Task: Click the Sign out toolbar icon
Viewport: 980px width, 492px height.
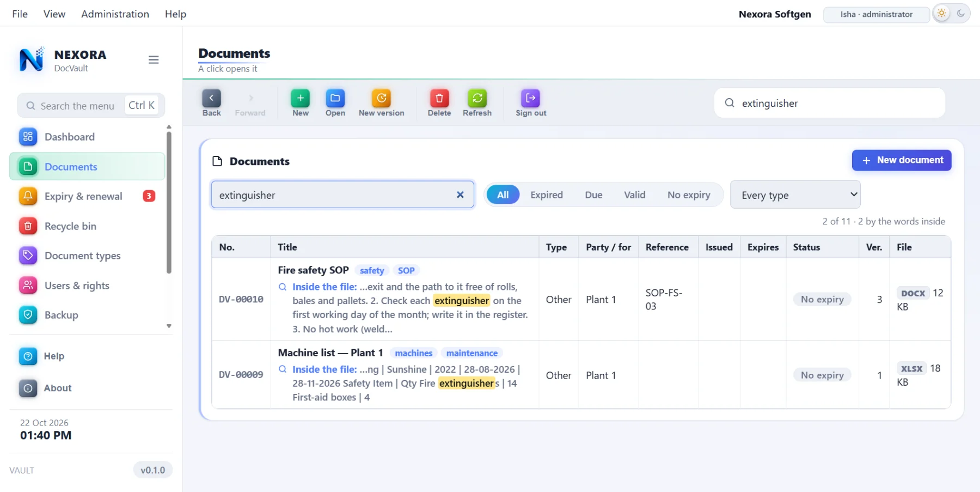Action: point(531,99)
